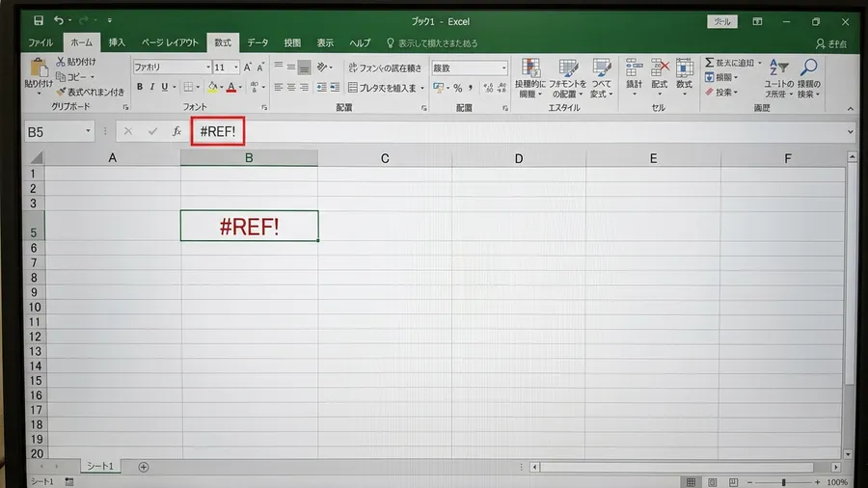The image size is (868, 488).
Task: Open the Merge and Center dropdown arrow
Action: coord(422,88)
